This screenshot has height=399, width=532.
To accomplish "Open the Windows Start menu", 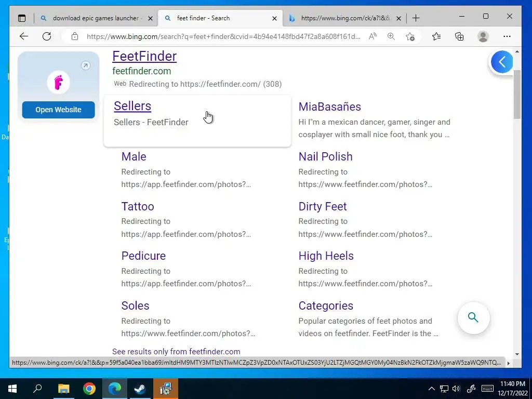I will (x=12, y=389).
